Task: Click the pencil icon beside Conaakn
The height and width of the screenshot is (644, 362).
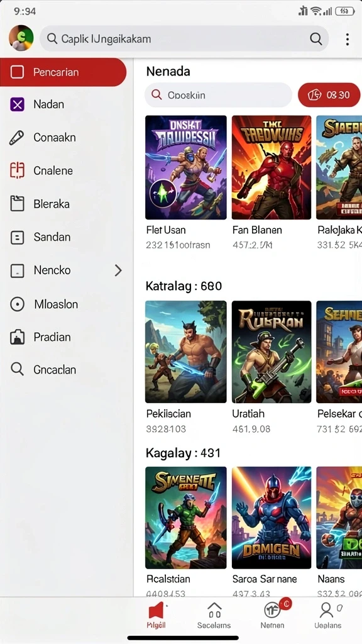Action: tap(16, 138)
